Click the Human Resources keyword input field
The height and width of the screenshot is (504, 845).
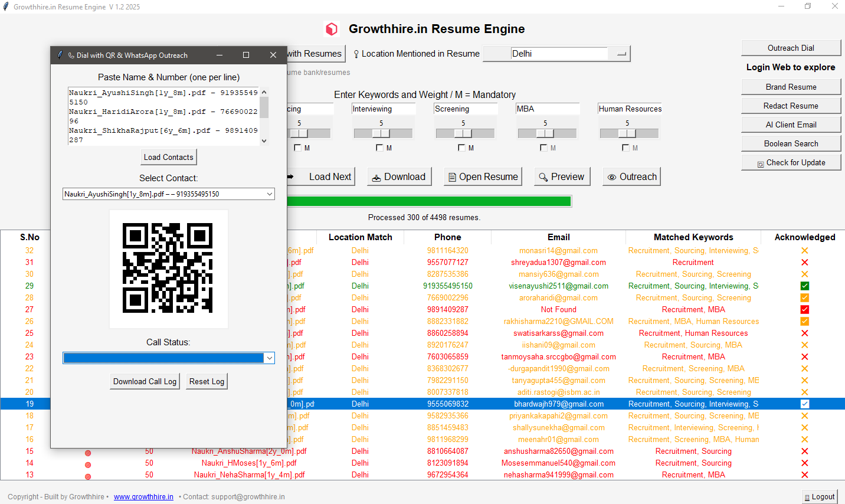pos(630,109)
